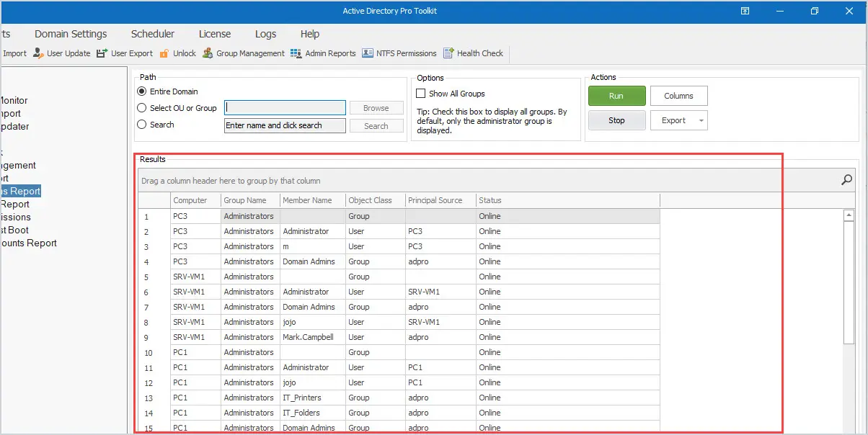Click 'PC3' principal source in row 2

[x=440, y=231]
